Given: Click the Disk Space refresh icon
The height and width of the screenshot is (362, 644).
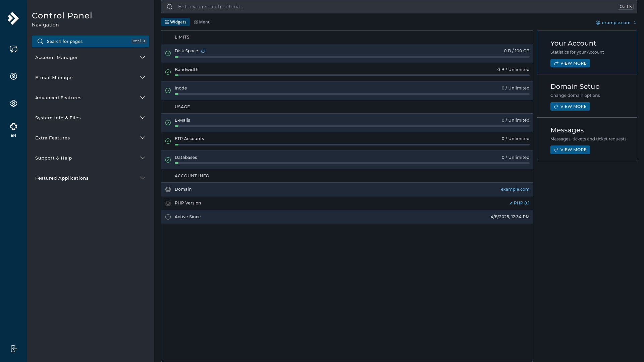Looking at the screenshot, I should pyautogui.click(x=203, y=51).
